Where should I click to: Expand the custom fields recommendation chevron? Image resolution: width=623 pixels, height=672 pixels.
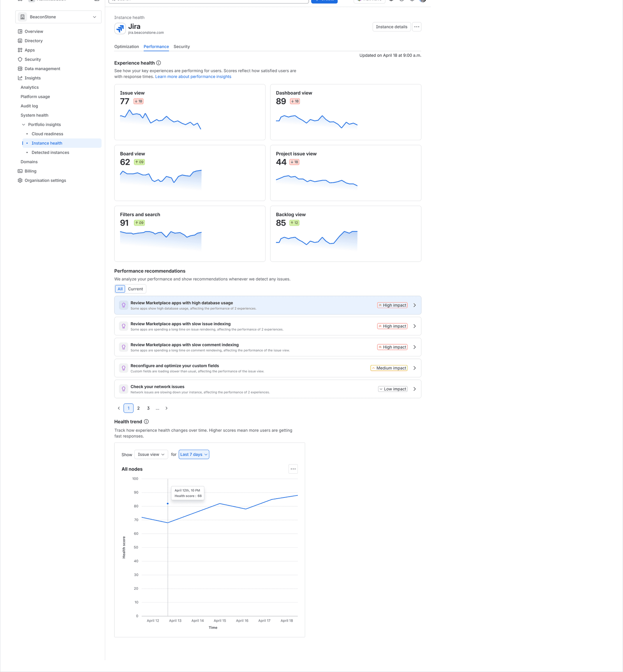pos(415,369)
